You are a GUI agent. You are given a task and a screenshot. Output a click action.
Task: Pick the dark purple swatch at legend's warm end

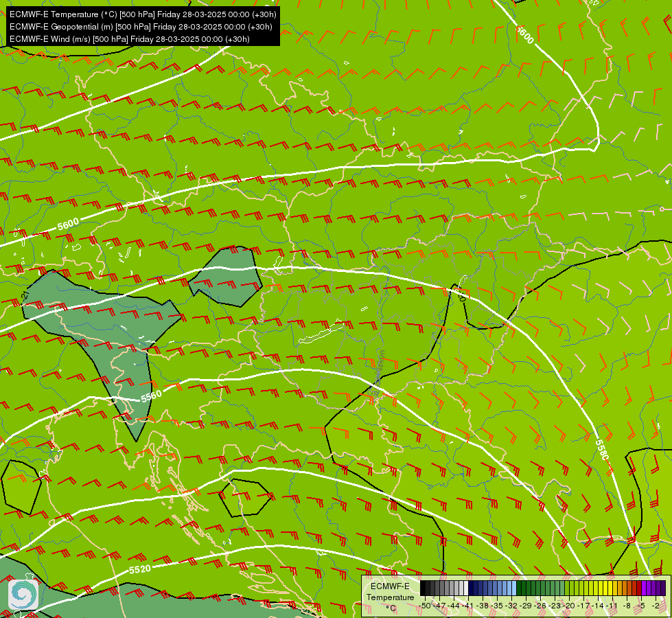663,588
